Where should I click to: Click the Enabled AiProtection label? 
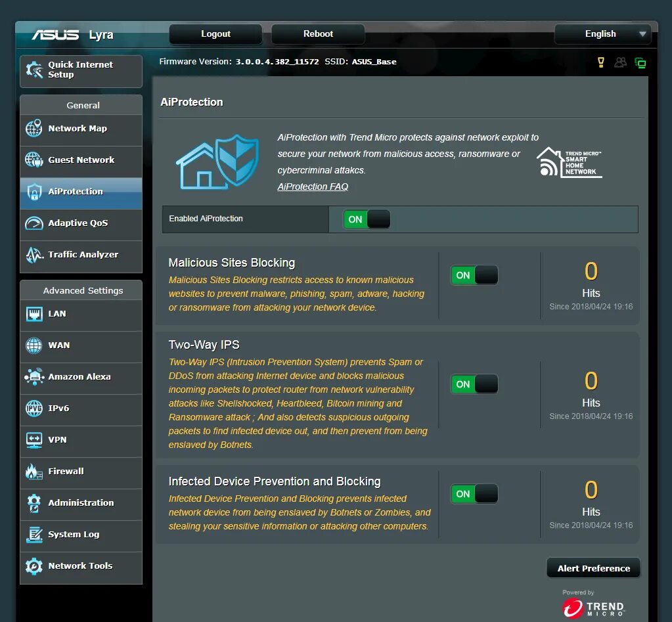tap(206, 219)
